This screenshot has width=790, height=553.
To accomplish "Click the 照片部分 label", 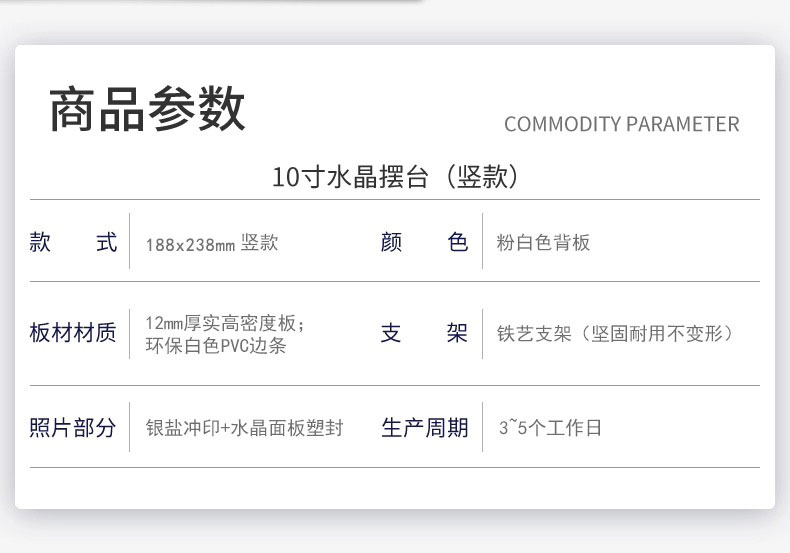I will point(73,428).
